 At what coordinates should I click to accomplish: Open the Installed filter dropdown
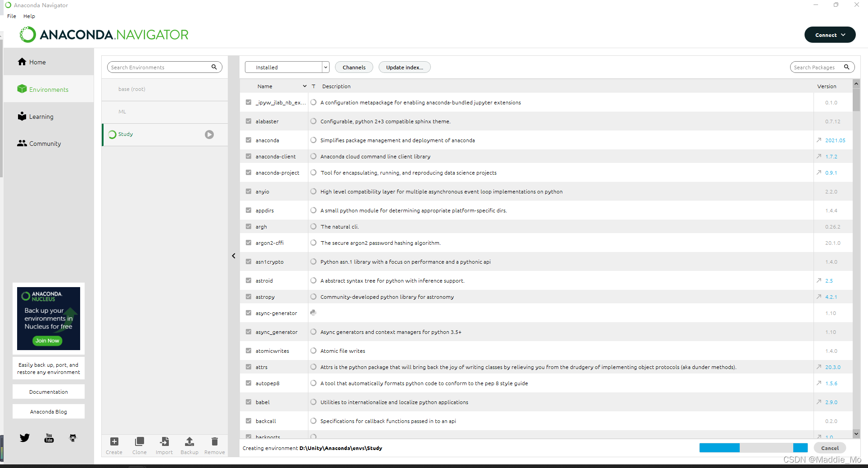(287, 67)
